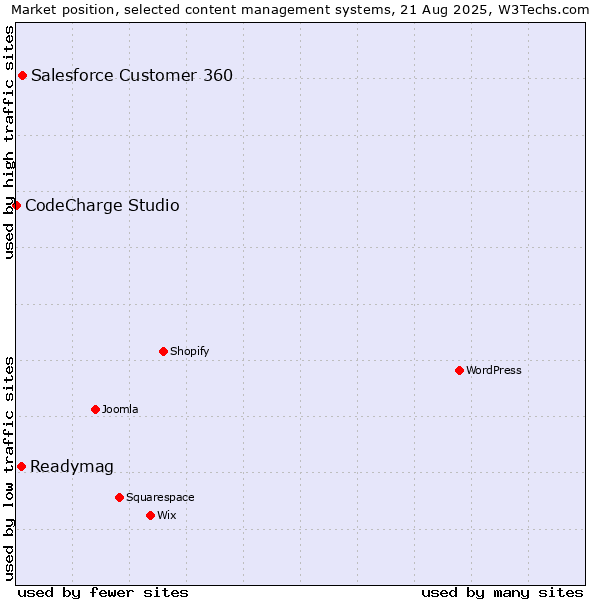Click the chart title mentioning W3Techs.com
Screen dimensions: 600x600
300,10
